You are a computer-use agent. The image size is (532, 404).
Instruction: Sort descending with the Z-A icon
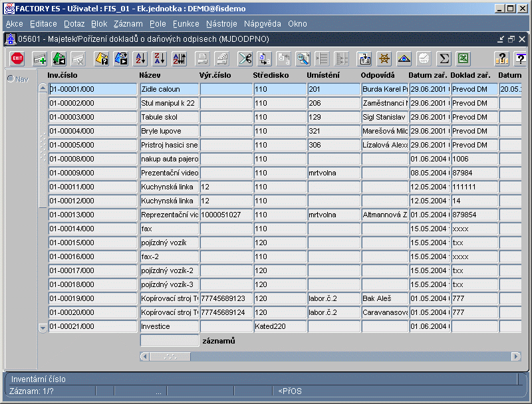click(x=160, y=58)
